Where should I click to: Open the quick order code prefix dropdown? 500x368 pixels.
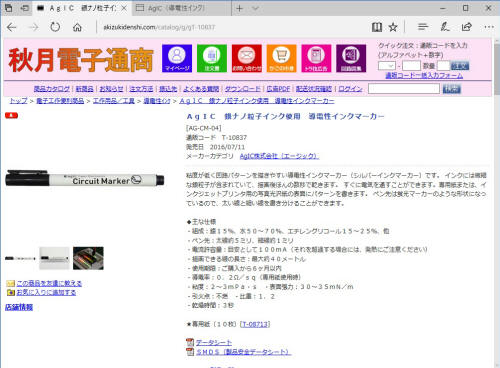point(386,66)
